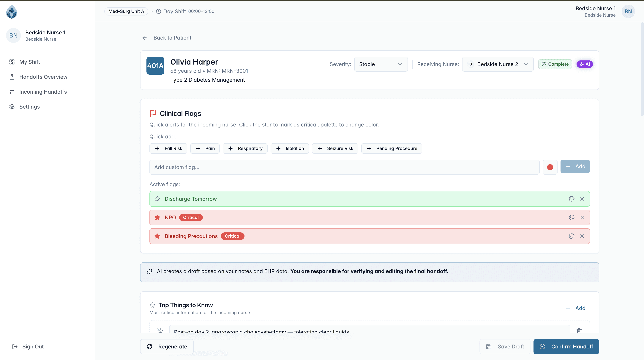
Task: Remove the Bleeding Precautions flag
Action: 582,236
